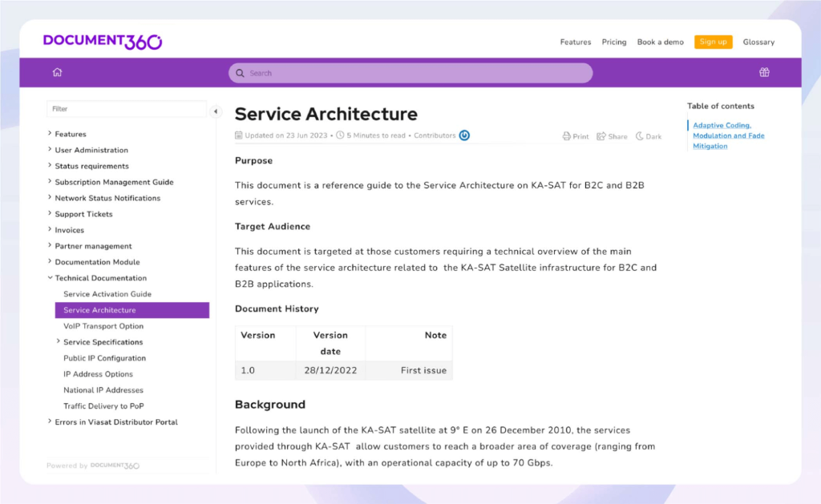Screen dimensions: 821x504
Task: Open National IP Addresses article
Action: (103, 390)
